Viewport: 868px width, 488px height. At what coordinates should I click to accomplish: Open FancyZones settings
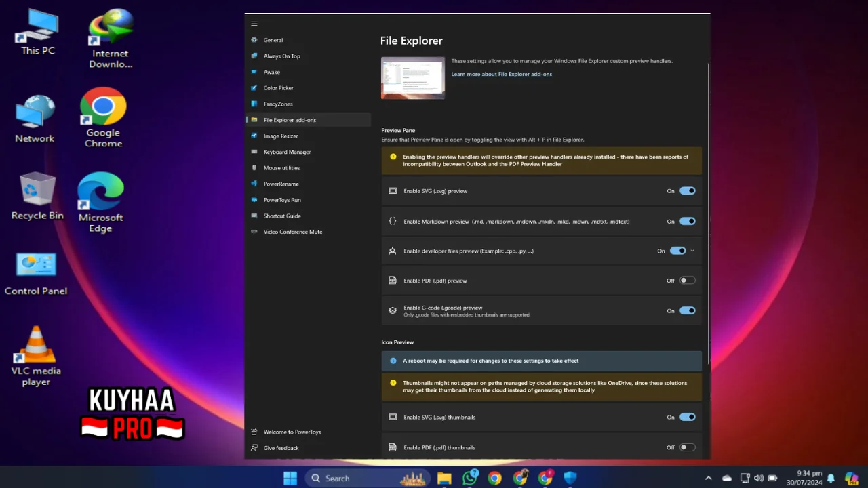tap(308, 104)
